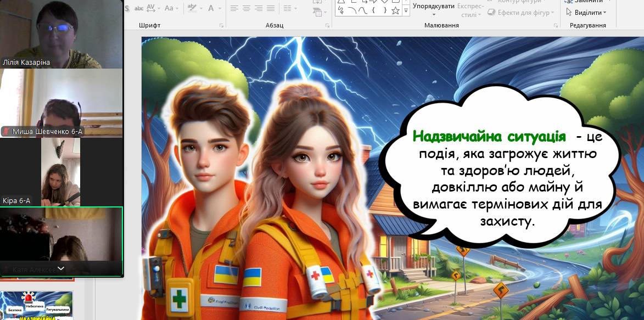Click the Замінити button
Image resolution: width=644 pixels, height=320 pixels.
(585, 2)
